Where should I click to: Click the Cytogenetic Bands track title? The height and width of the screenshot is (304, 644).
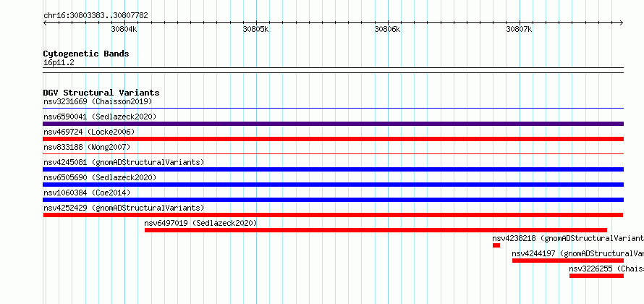point(86,54)
